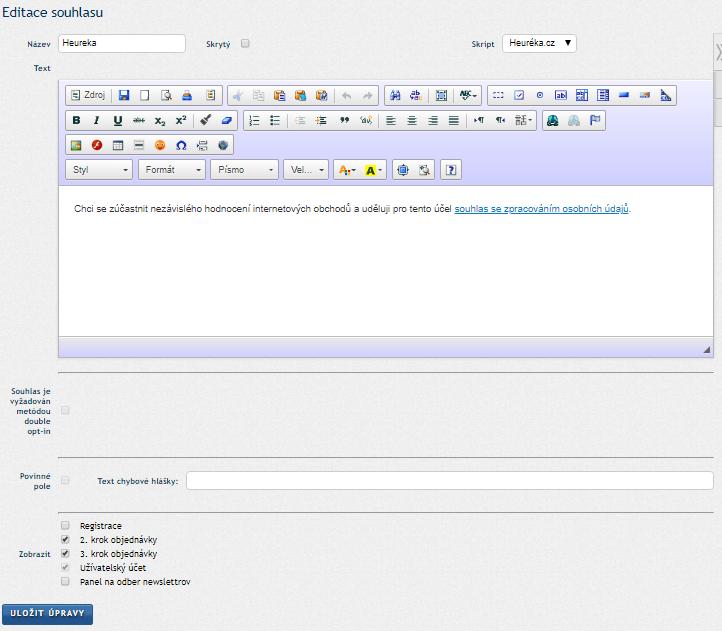Insert a bulleted list
722x631 pixels.
click(x=275, y=121)
